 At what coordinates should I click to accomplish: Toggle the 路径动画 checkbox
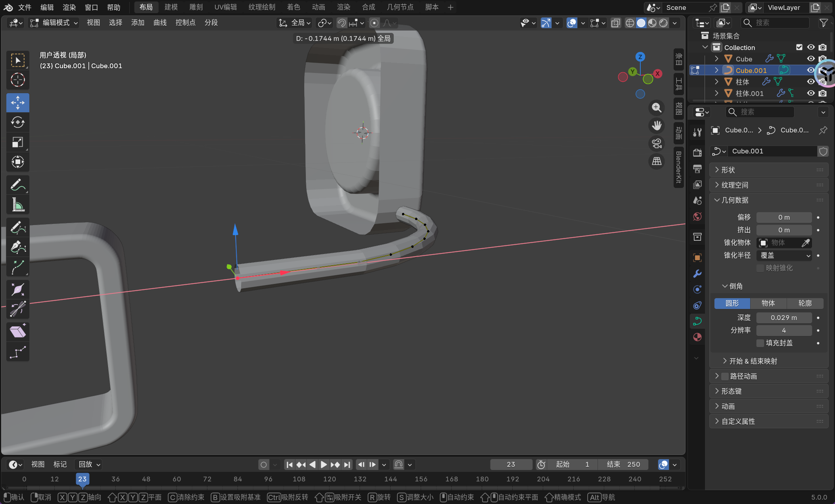(725, 376)
